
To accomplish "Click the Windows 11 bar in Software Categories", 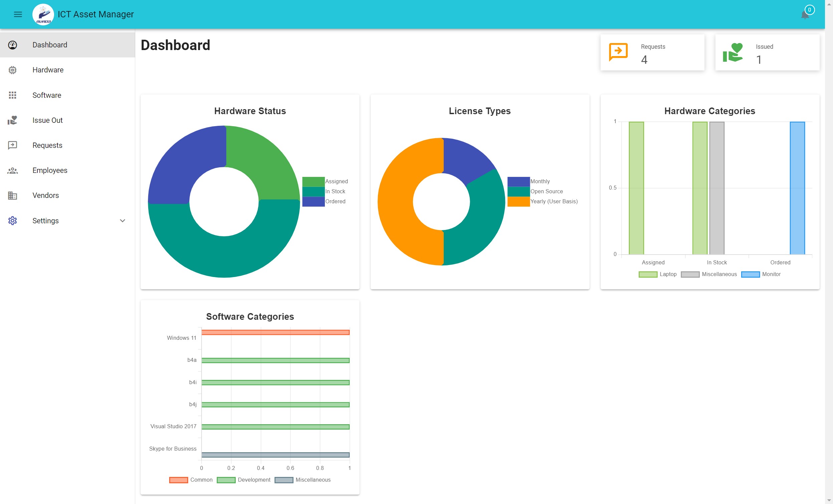I will tap(275, 332).
